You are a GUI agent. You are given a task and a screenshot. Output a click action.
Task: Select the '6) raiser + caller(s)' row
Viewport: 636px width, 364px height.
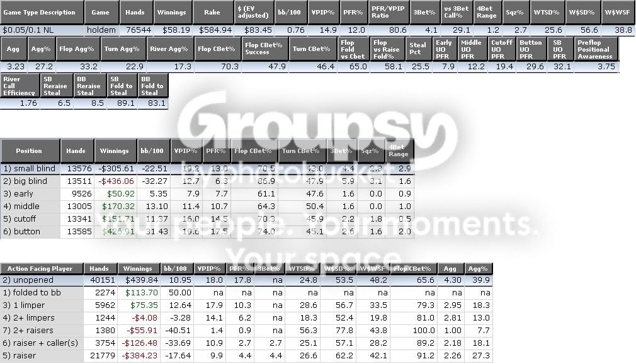pyautogui.click(x=246, y=343)
